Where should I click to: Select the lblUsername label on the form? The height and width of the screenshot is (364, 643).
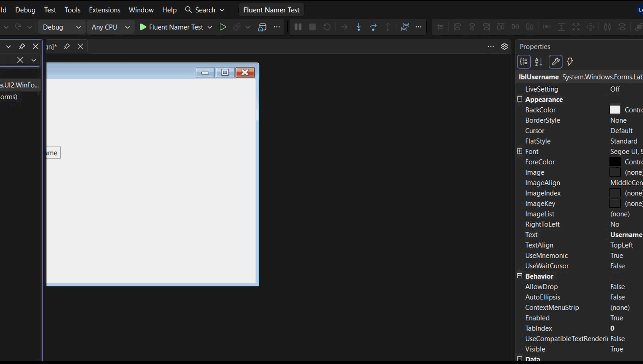54,153
